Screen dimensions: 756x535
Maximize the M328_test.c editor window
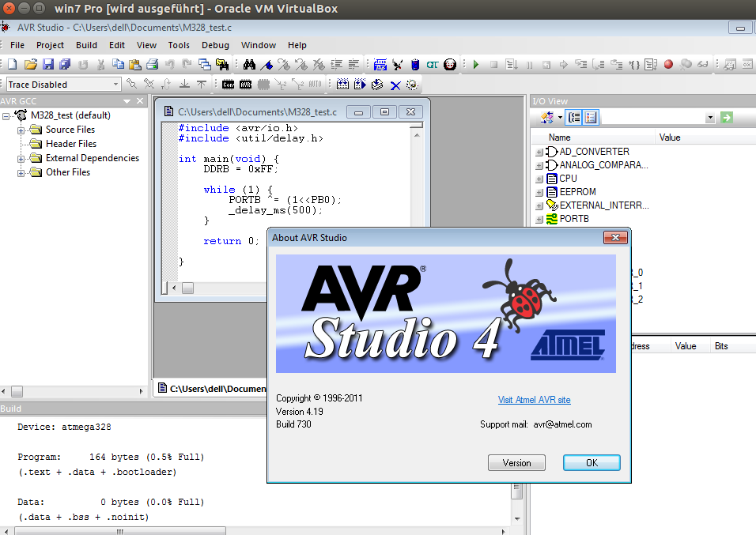[384, 111]
